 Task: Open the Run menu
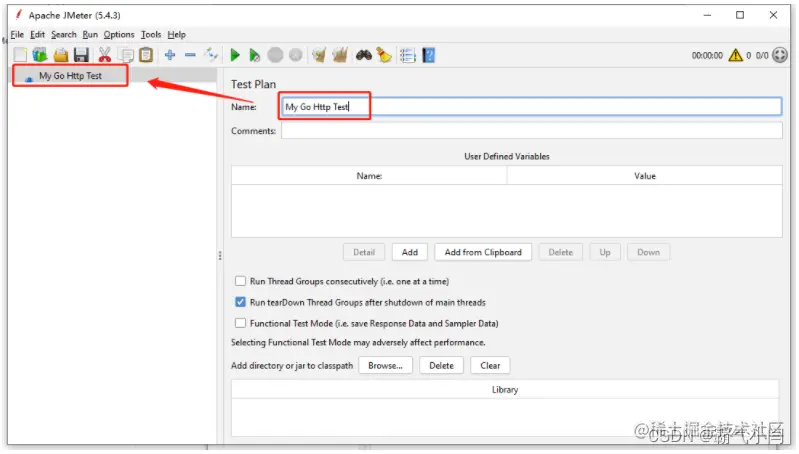[90, 35]
